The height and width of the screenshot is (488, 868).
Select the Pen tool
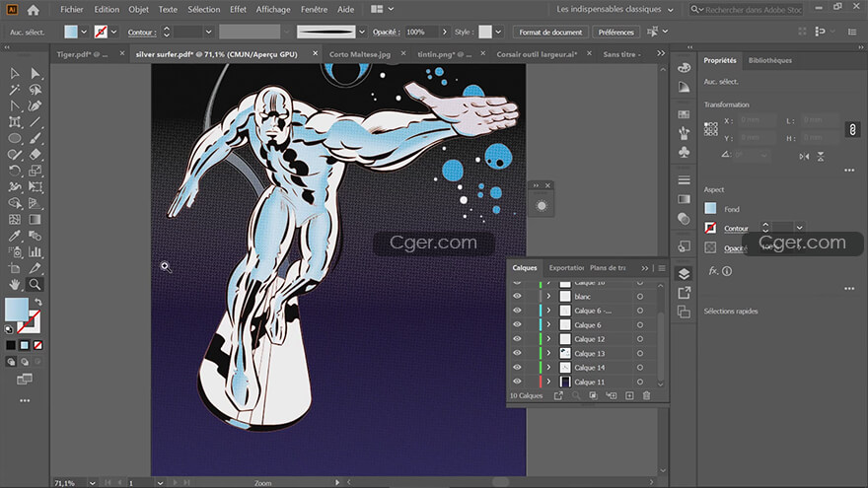click(x=15, y=105)
